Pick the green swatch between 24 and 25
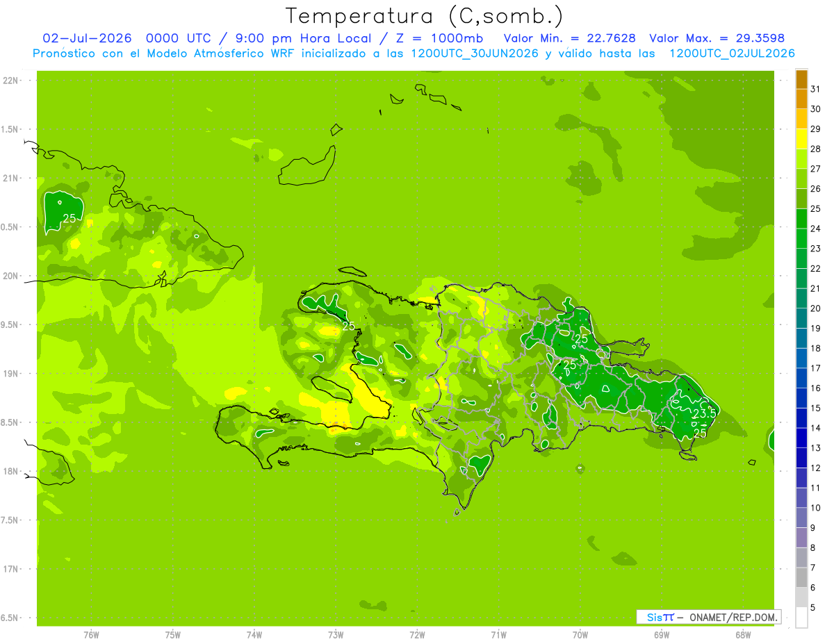834x644 pixels. coord(801,219)
